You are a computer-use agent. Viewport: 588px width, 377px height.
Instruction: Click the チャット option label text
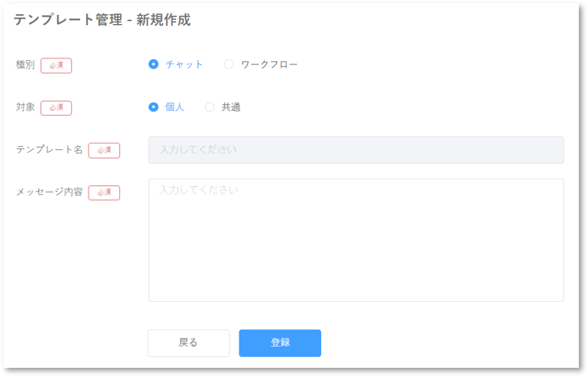pos(184,64)
